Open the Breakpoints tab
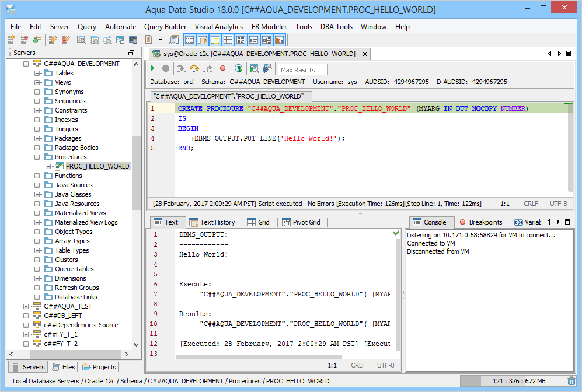Screen dimensions: 582x392 click(x=480, y=222)
